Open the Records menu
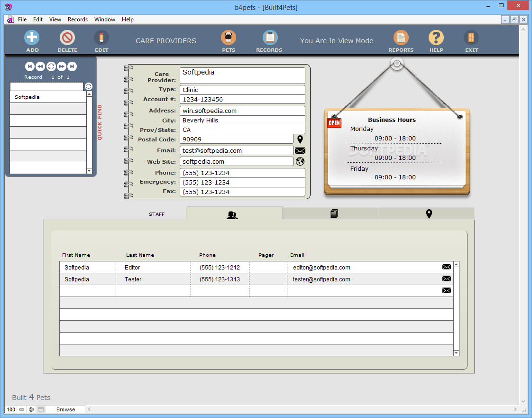 (x=78, y=19)
